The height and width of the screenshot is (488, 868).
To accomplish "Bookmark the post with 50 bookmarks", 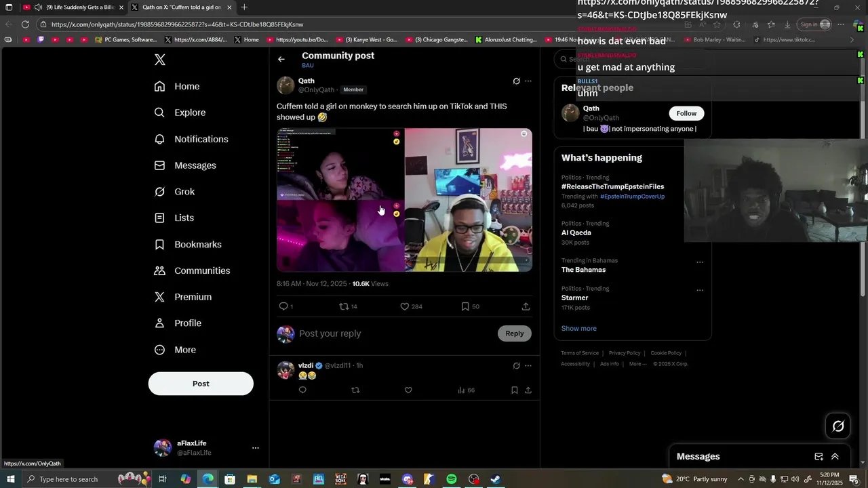I will coord(470,306).
